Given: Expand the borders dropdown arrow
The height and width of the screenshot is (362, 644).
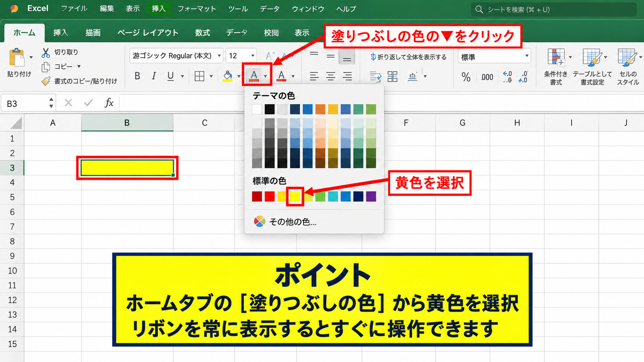Looking at the screenshot, I should pyautogui.click(x=211, y=77).
